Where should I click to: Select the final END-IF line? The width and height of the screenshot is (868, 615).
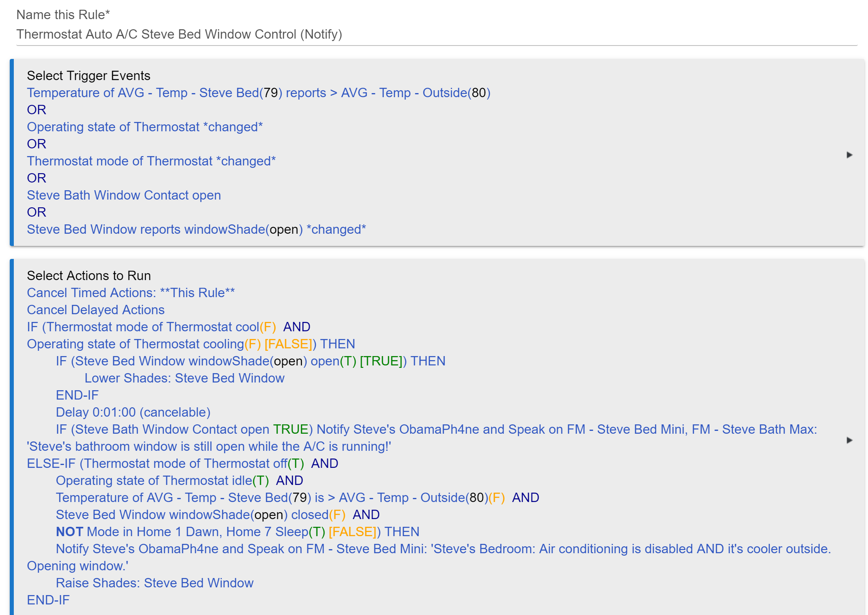48,600
